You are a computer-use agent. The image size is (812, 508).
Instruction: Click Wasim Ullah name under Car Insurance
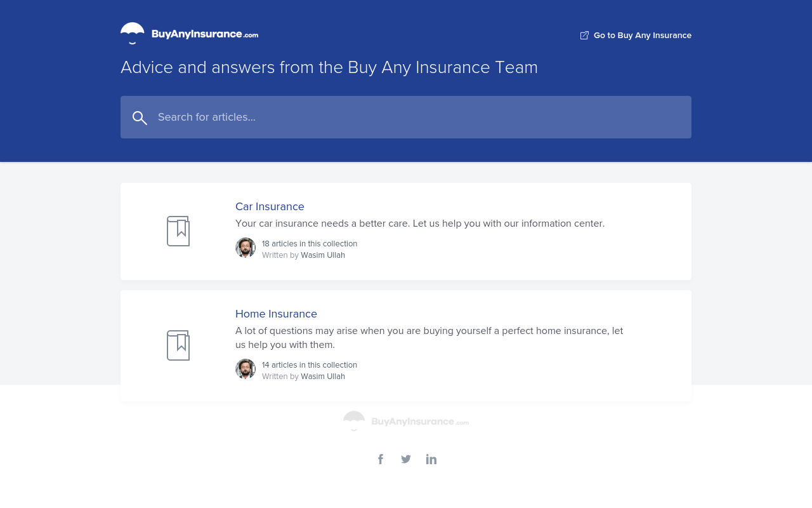(x=323, y=255)
